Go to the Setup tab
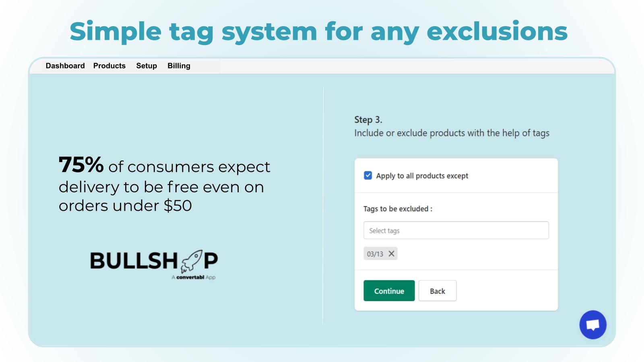Screen dimensions: 644x362 (147, 66)
